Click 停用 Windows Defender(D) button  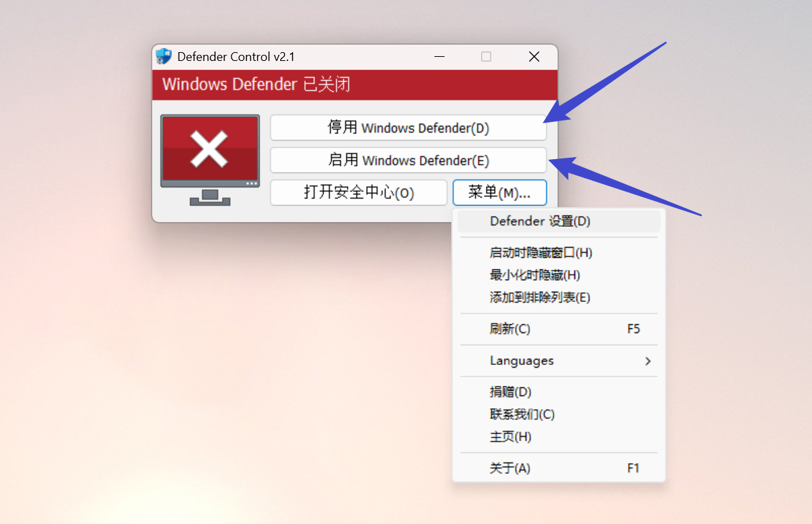coord(408,128)
